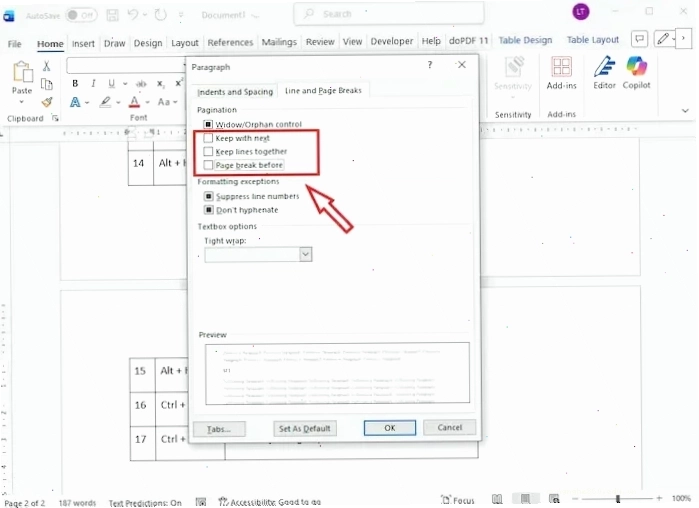Click the Cut scissors icon
Image resolution: width=699 pixels, height=508 pixels.
coord(46,66)
